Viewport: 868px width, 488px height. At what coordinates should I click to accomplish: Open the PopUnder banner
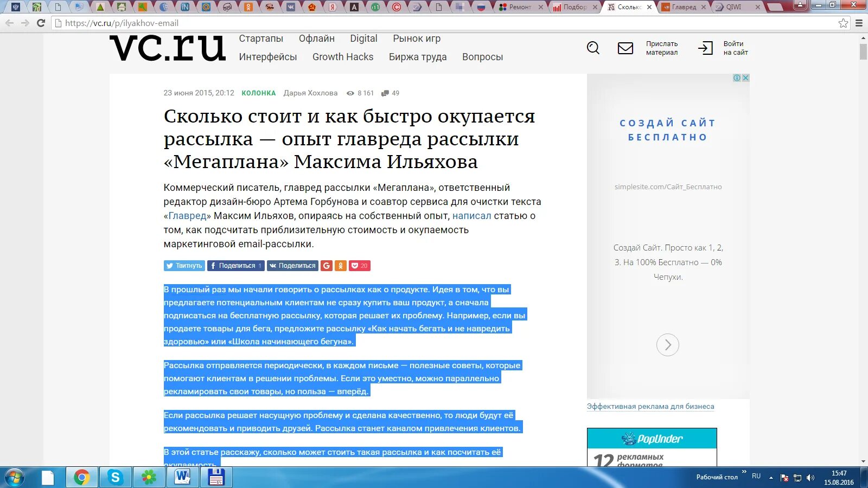[x=652, y=447]
